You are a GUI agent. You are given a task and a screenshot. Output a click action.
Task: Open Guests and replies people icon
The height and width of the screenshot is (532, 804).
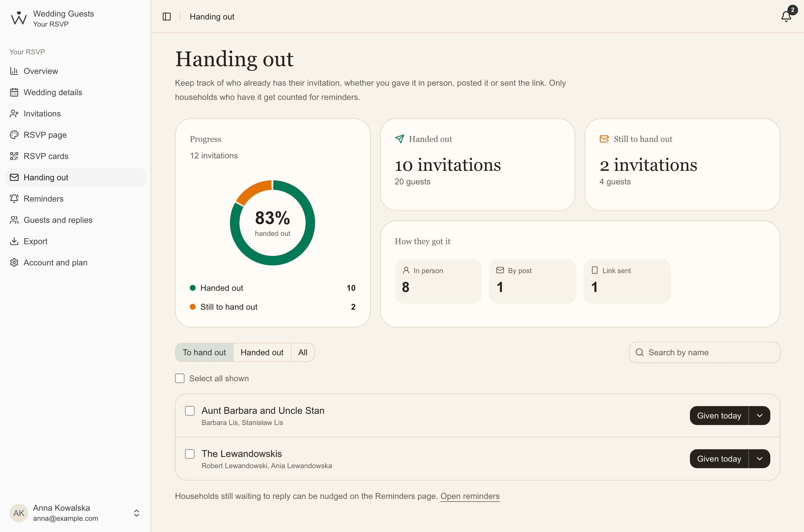coord(14,220)
